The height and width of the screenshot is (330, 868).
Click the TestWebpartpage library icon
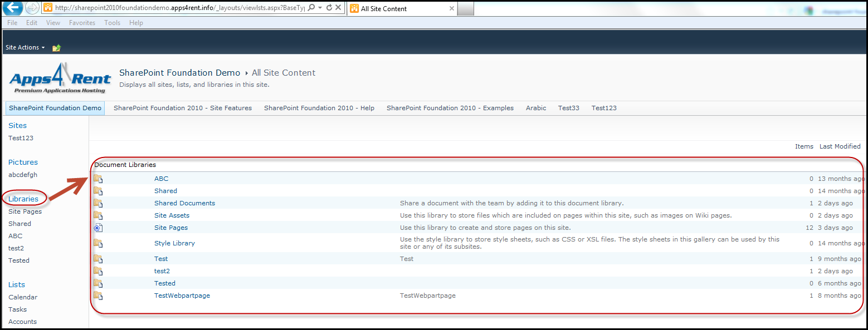[98, 295]
